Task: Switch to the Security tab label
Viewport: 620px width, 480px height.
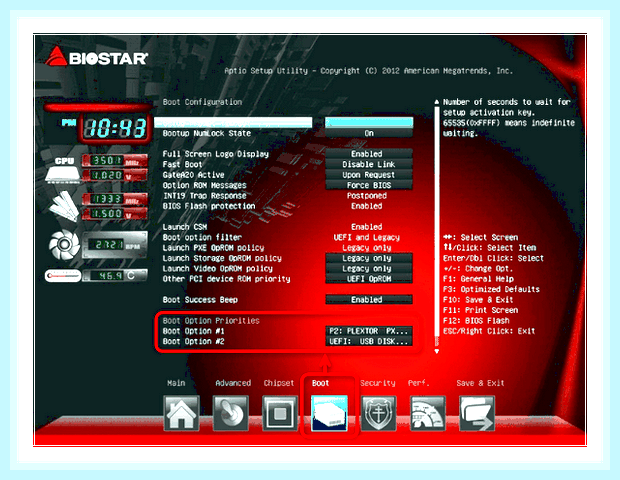Action: (x=378, y=383)
